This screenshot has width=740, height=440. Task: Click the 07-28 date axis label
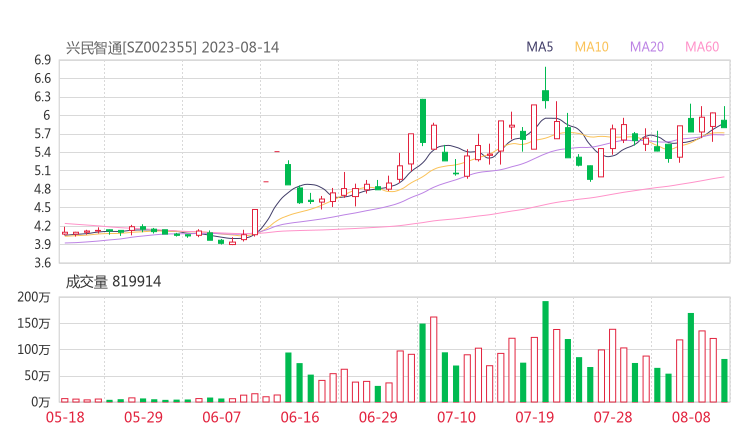click(x=613, y=417)
